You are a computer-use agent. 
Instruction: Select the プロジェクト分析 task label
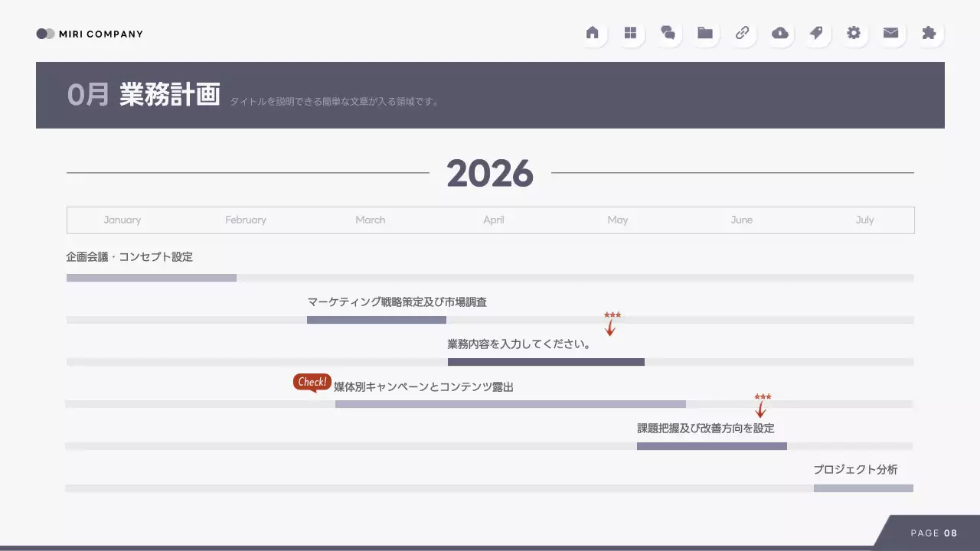[855, 469]
